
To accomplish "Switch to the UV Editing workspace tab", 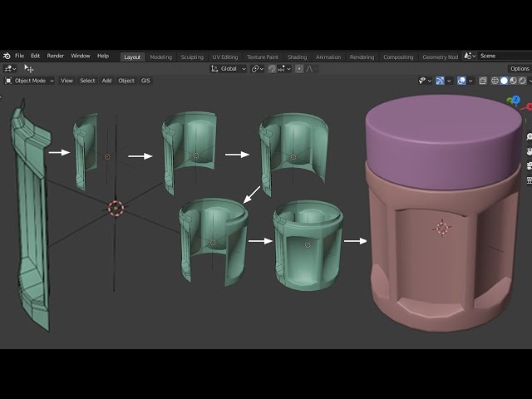I will coord(225,57).
